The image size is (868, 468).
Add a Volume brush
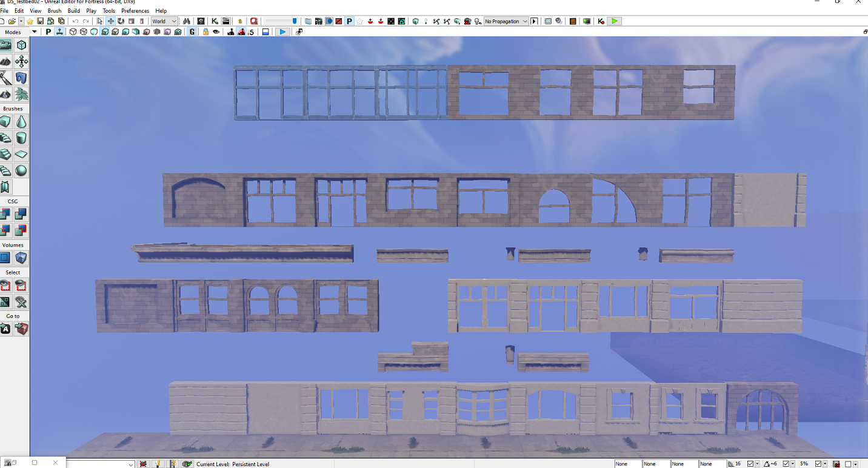(x=21, y=258)
